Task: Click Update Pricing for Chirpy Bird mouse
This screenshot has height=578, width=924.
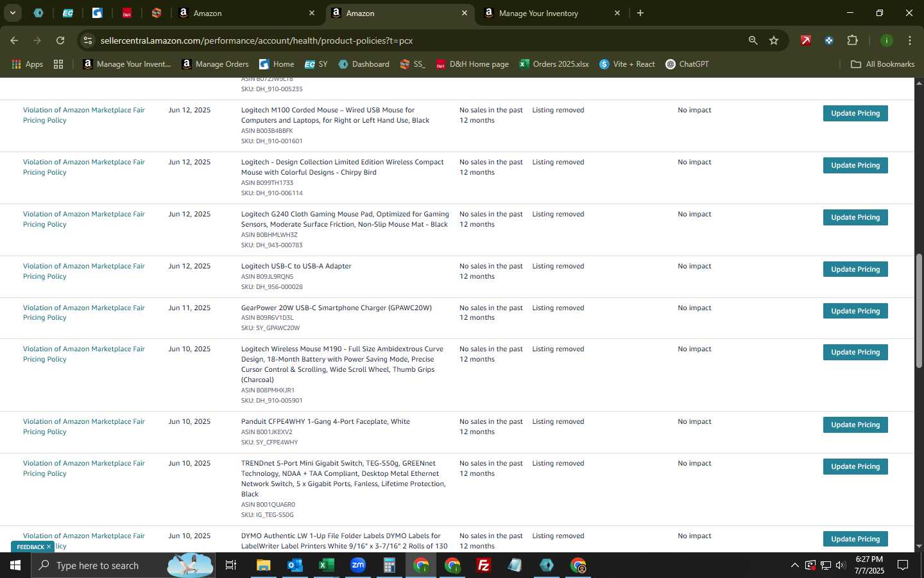Action: [x=855, y=165]
